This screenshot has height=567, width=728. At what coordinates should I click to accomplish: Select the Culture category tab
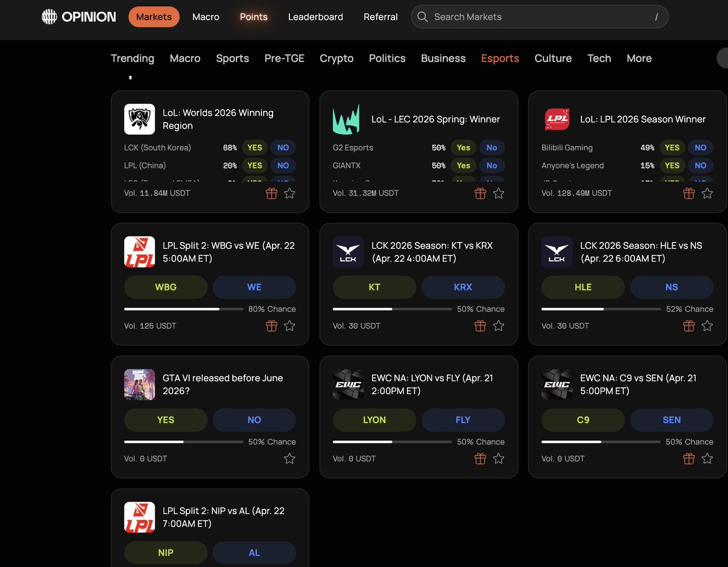click(553, 58)
